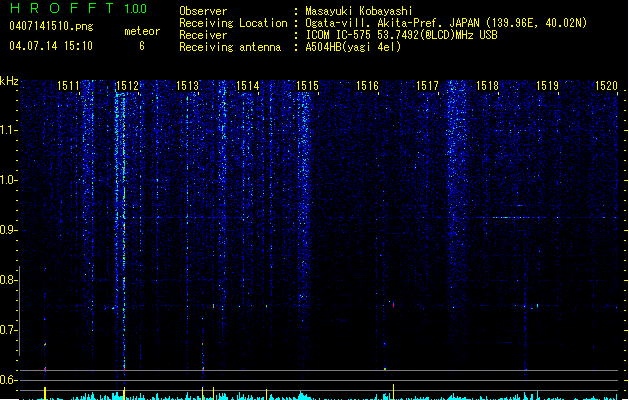Click the 1.0 kHz frequency label
This screenshot has width=629, height=400.
(8, 180)
